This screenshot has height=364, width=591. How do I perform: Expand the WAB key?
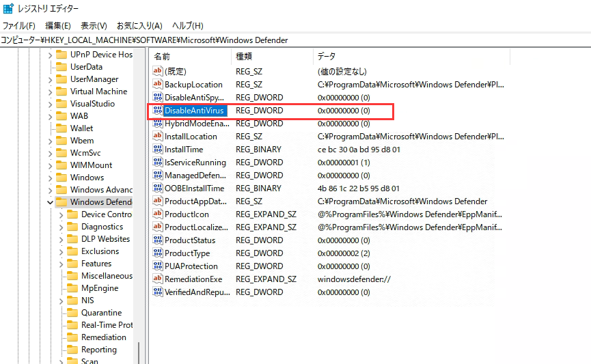coord(50,116)
